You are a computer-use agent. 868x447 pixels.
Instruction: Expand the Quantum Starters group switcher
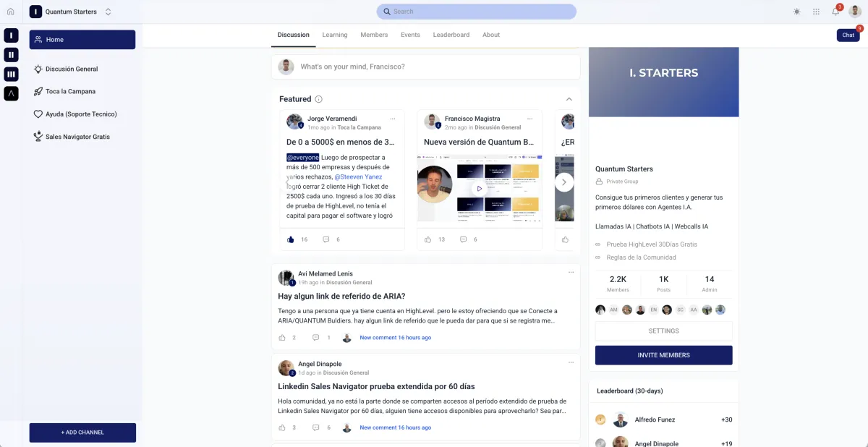coord(109,12)
